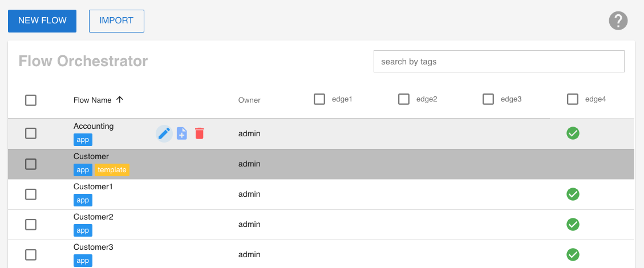Focus the search by tags field
The image size is (644, 268).
click(499, 62)
